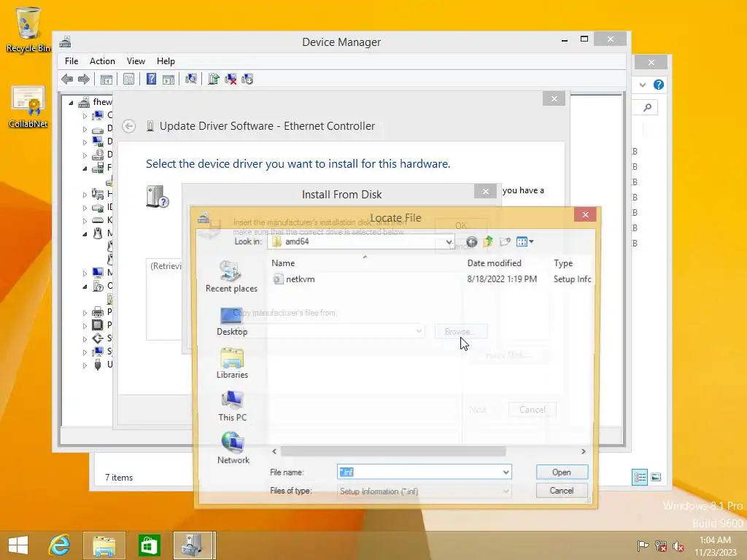Select Recent places in Locate File sidebar
The image size is (747, 560).
pyautogui.click(x=231, y=276)
